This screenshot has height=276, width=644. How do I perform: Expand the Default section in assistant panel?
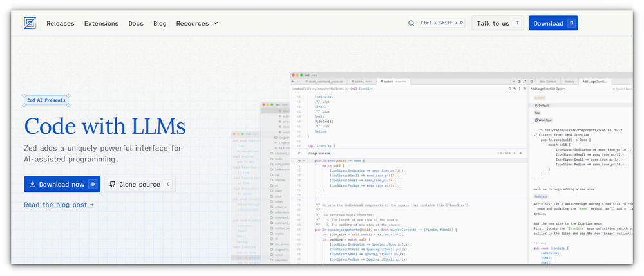coord(531,106)
